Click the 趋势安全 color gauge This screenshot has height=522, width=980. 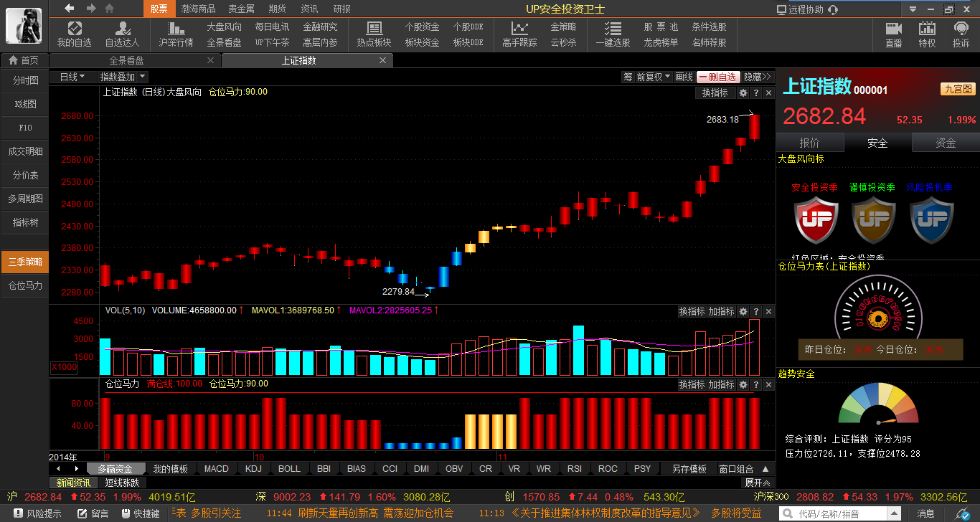878,404
